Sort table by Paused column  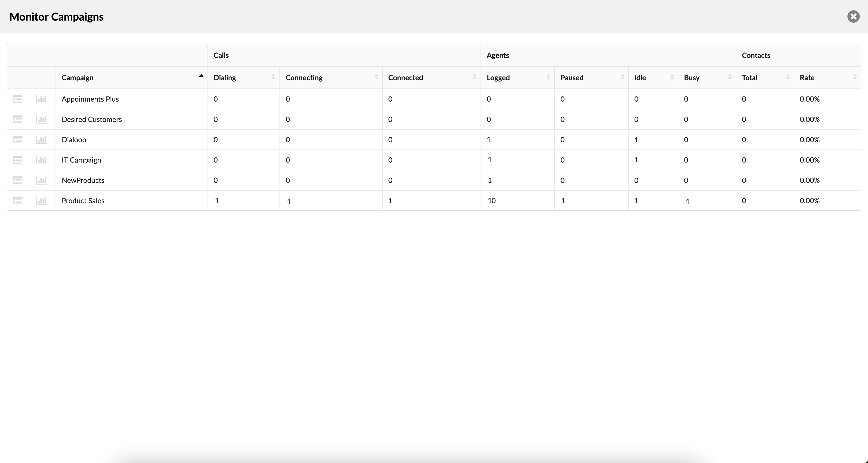(591, 78)
